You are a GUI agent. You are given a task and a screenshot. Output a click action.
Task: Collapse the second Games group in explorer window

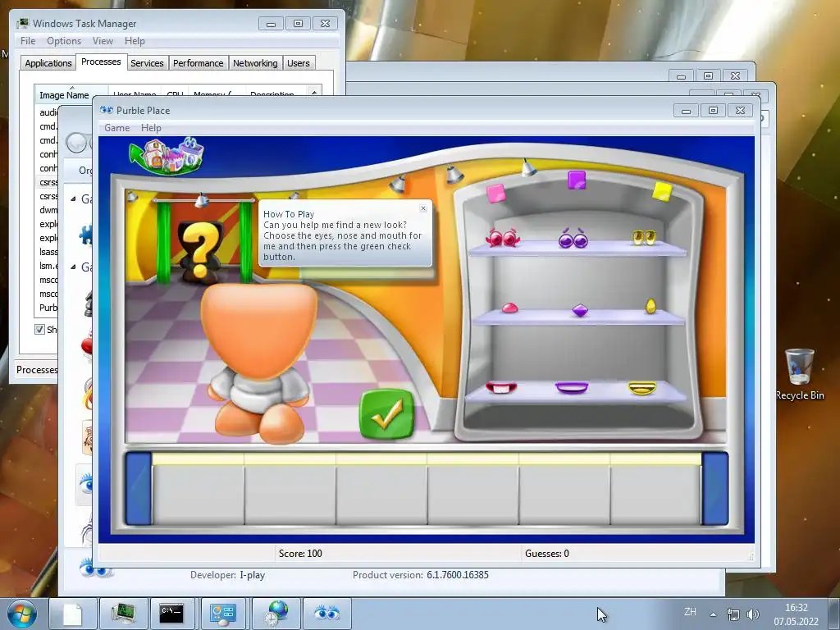tap(73, 267)
